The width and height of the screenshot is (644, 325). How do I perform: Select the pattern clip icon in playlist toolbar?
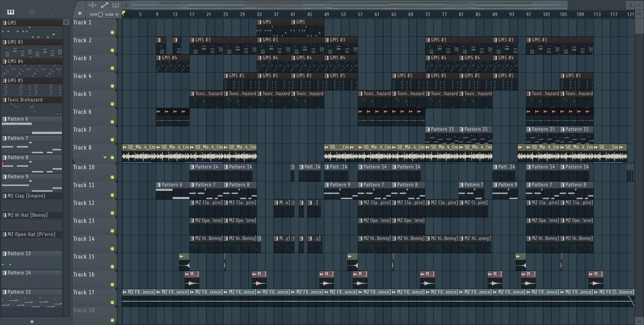[x=116, y=5]
